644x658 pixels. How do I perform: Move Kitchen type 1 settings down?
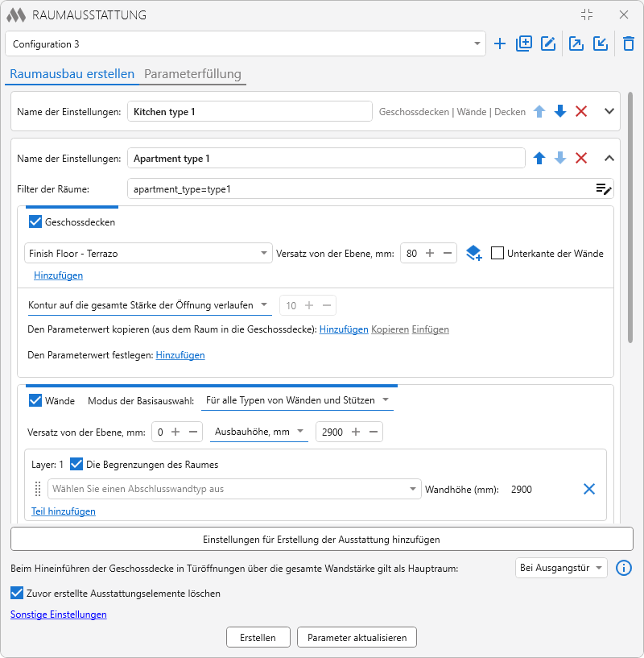[560, 112]
